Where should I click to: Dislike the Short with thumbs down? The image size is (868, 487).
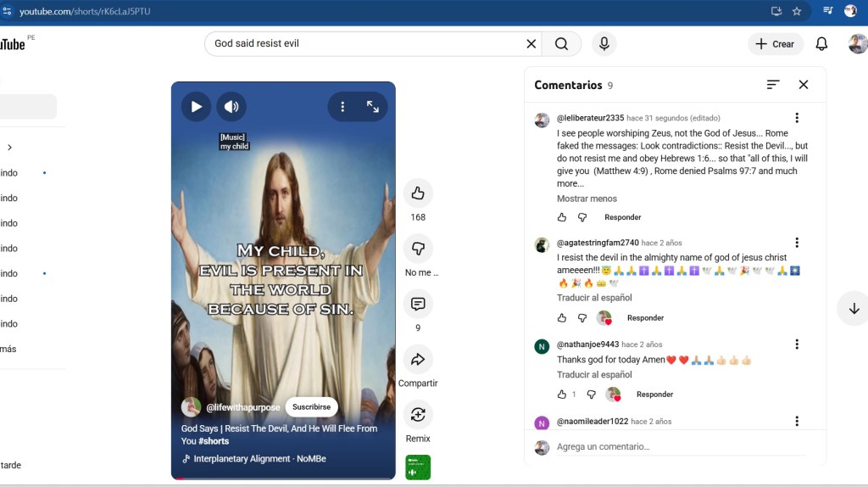point(418,249)
